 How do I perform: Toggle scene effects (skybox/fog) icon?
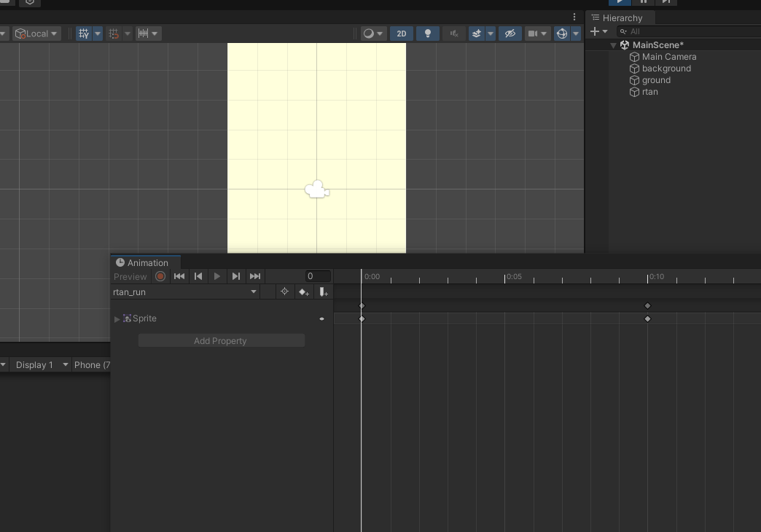point(477,34)
